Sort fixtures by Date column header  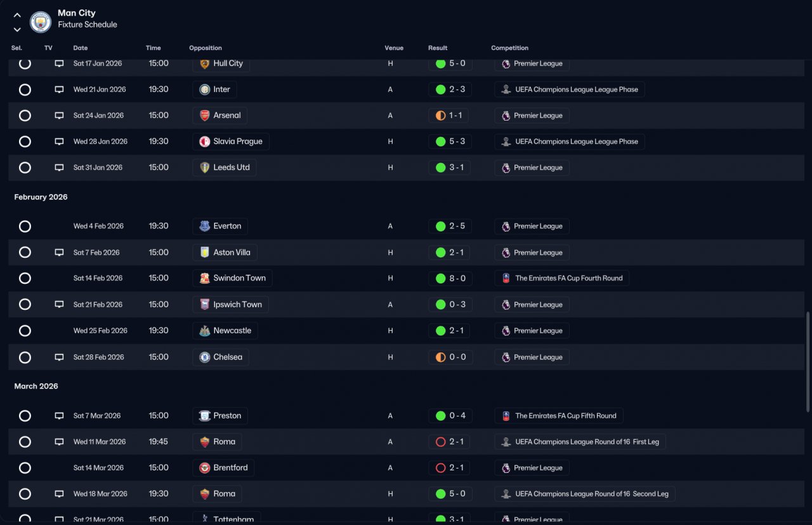(x=81, y=48)
